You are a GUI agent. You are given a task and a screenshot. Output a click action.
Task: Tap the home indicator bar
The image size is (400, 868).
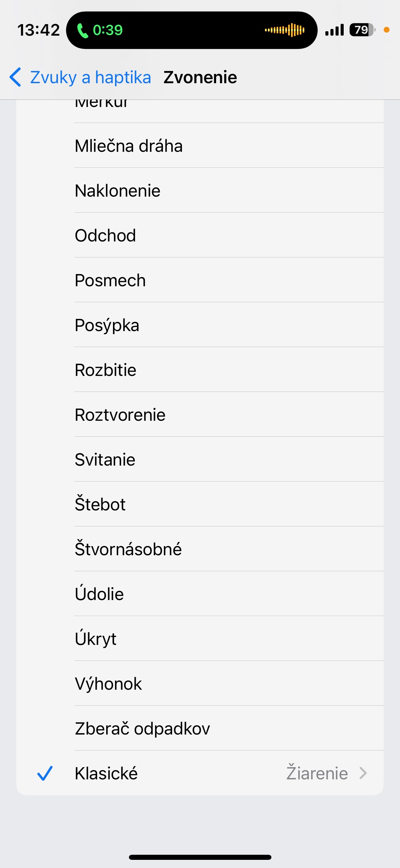click(x=200, y=857)
